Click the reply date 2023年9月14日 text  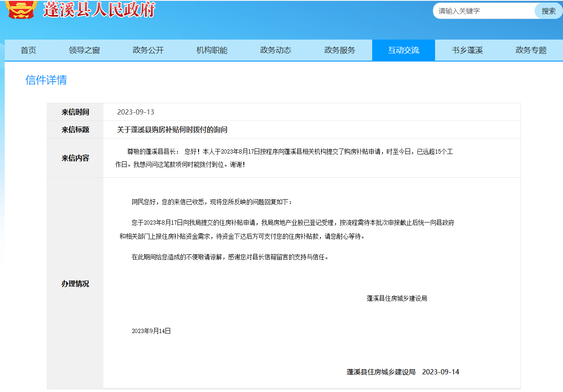pyautogui.click(x=151, y=331)
